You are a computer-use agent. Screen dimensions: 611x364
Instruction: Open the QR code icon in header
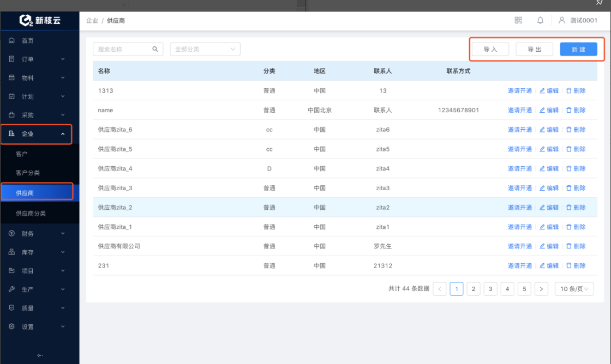(518, 20)
